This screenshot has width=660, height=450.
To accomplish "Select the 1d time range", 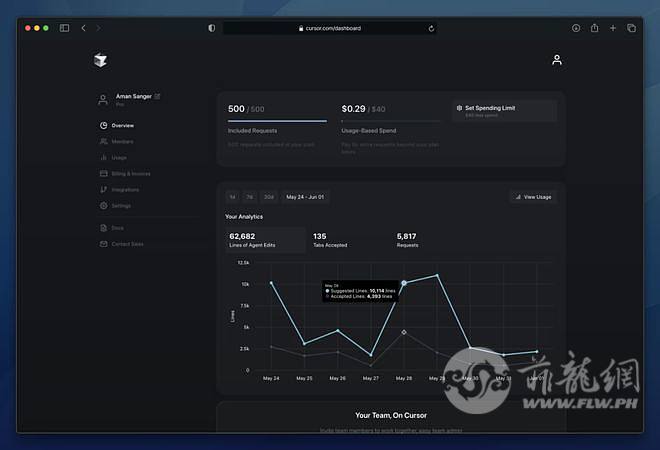I will point(232,197).
